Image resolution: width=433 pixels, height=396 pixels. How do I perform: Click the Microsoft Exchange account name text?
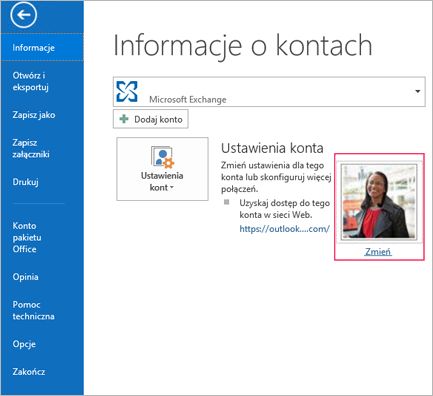pos(188,99)
